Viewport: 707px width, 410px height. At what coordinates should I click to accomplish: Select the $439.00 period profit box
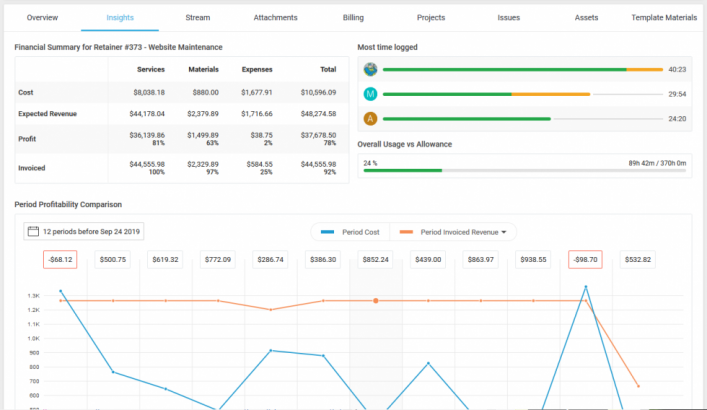pos(428,259)
